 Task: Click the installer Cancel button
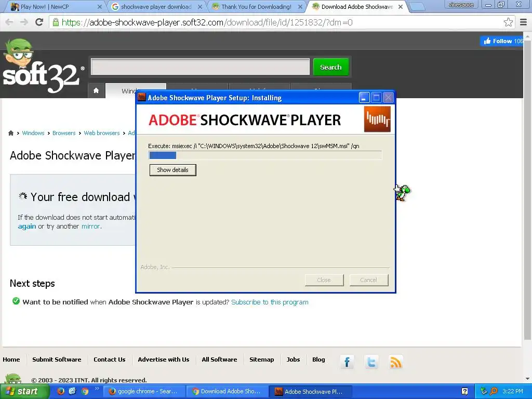[x=368, y=280]
